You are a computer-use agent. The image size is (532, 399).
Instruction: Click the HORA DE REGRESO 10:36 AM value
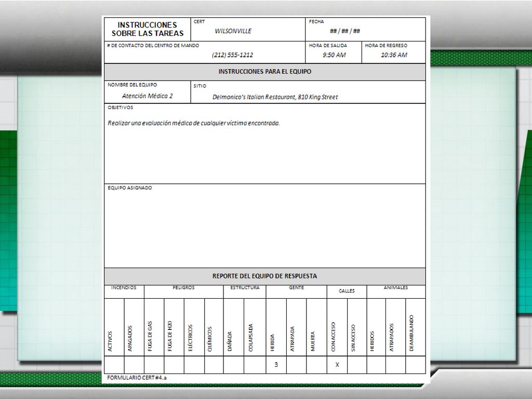(x=394, y=55)
